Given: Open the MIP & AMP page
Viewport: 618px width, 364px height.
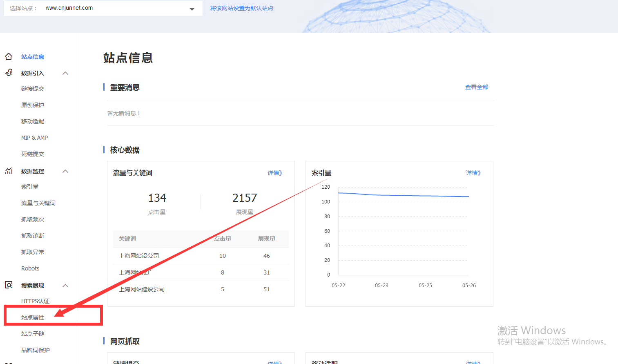Looking at the screenshot, I should [x=34, y=137].
